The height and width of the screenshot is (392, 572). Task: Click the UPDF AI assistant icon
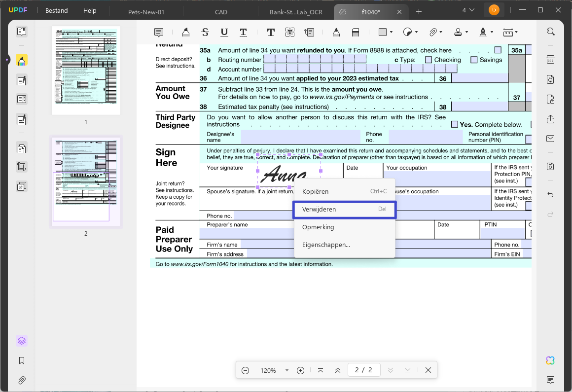(x=550, y=360)
